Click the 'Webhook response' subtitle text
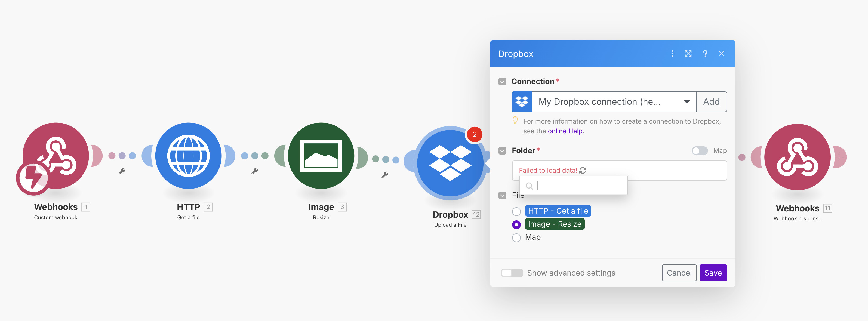This screenshot has height=321, width=868. [797, 219]
